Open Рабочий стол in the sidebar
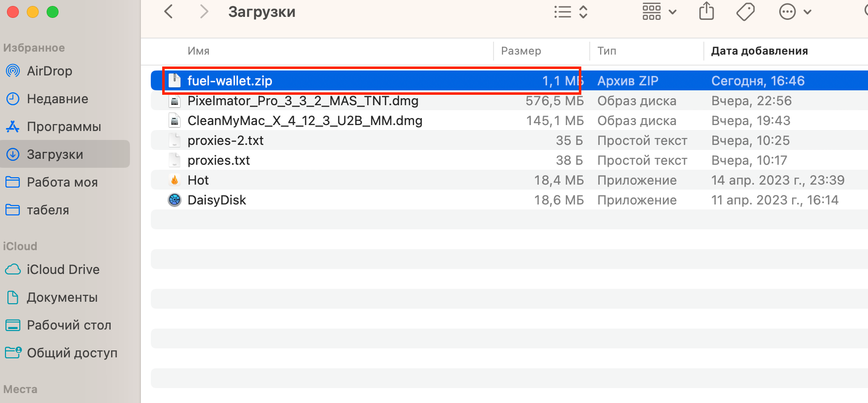Image resolution: width=868 pixels, height=403 pixels. tap(65, 325)
